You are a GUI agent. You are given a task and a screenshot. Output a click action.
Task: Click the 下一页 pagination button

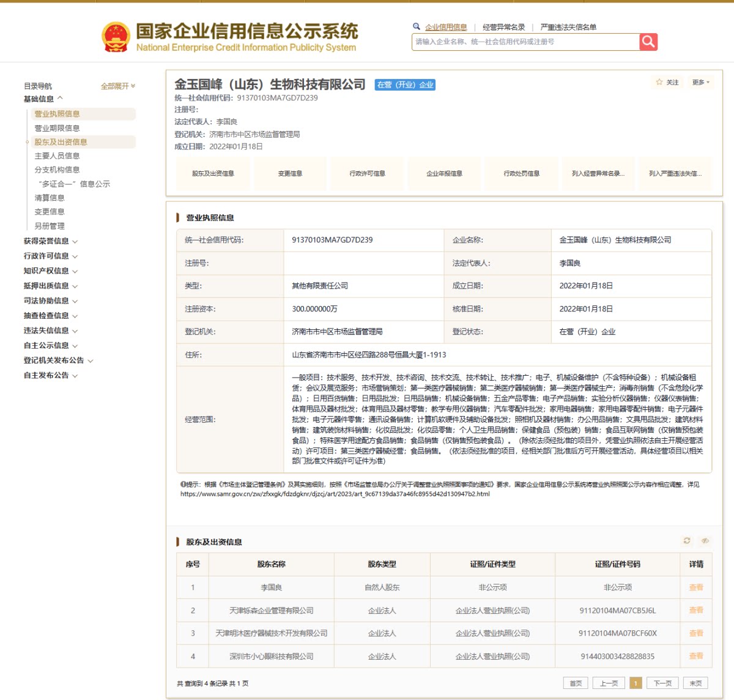point(662,683)
